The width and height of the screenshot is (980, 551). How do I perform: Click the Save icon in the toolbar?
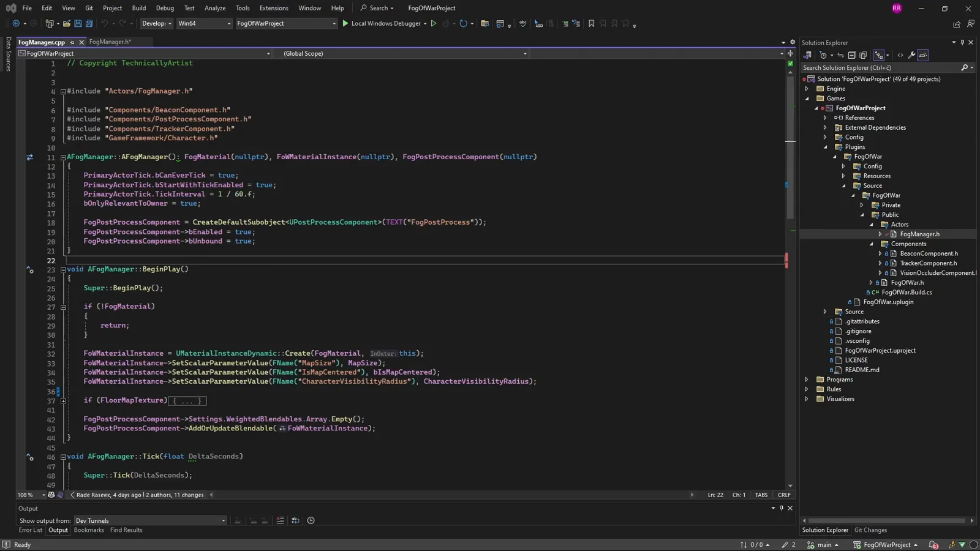[78, 23]
